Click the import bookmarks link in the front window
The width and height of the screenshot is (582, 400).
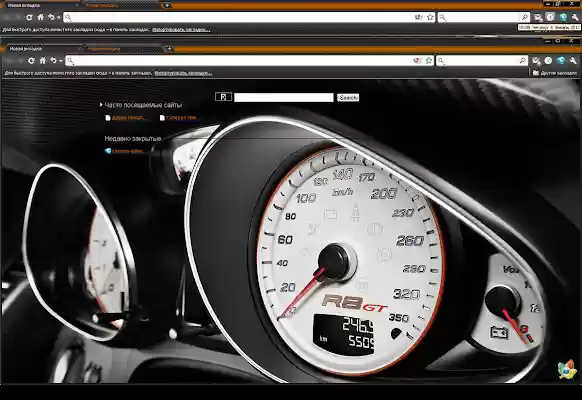(x=183, y=73)
